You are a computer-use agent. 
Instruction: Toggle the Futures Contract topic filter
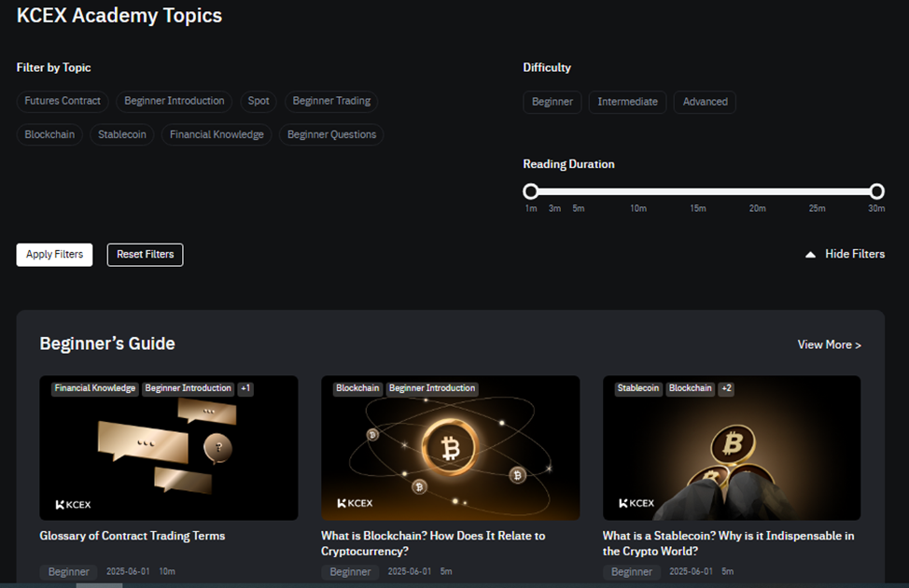pyautogui.click(x=63, y=101)
